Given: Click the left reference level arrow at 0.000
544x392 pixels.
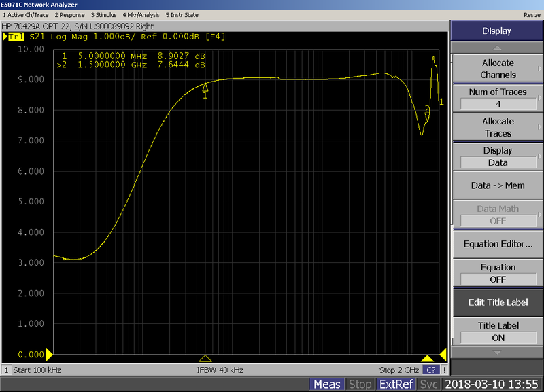Looking at the screenshot, I should click(49, 354).
